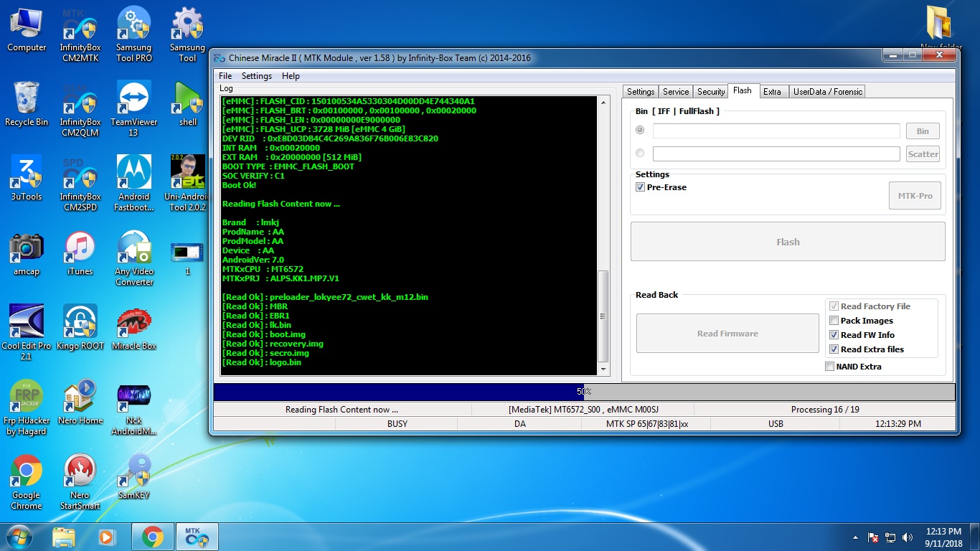Click the Bin browse button
The height and width of the screenshot is (551, 980).
[923, 131]
